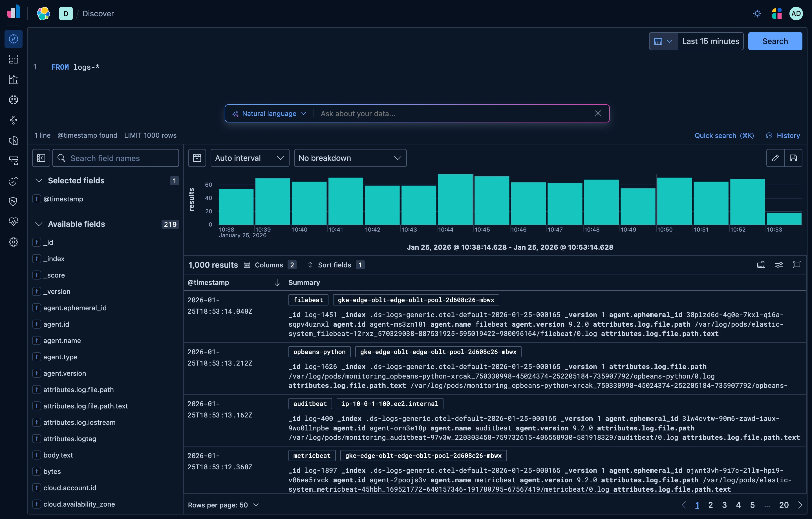Edit the visualization with pencil icon
Screen dimensions: 812x519
(775, 158)
